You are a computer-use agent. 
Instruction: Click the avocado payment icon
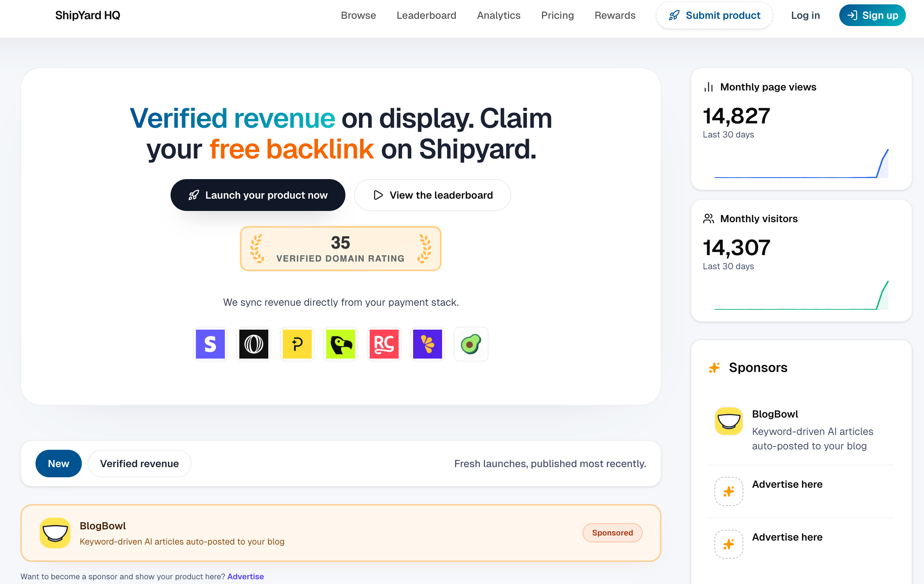pyautogui.click(x=471, y=344)
